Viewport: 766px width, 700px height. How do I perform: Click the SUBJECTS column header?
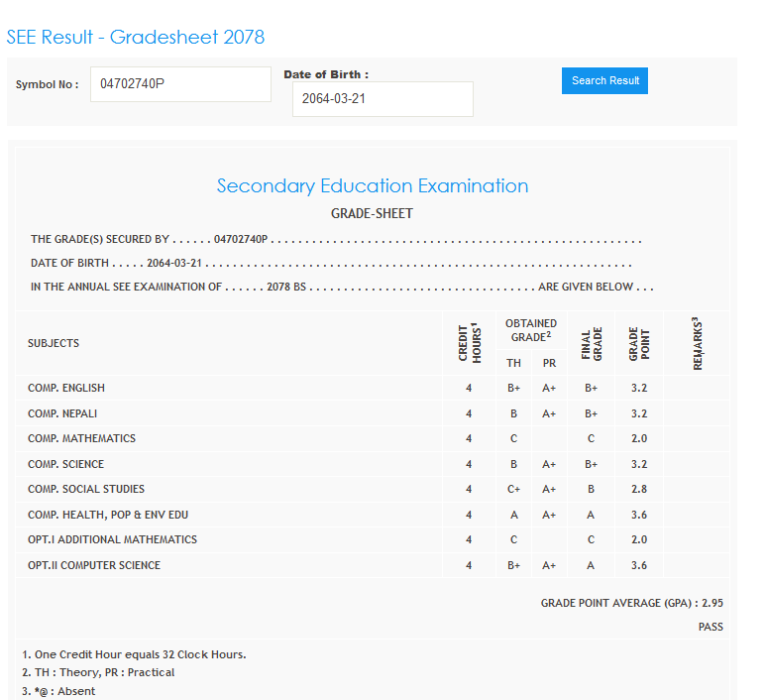click(54, 343)
